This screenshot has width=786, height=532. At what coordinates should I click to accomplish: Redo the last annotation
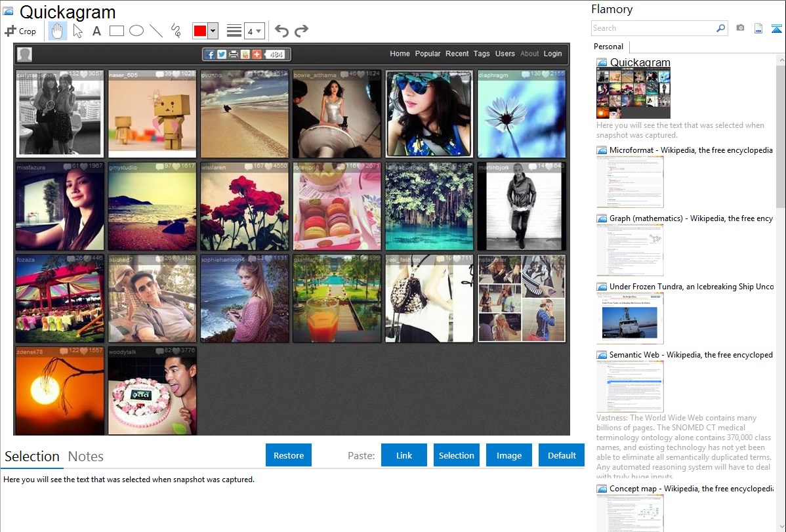[x=301, y=31]
